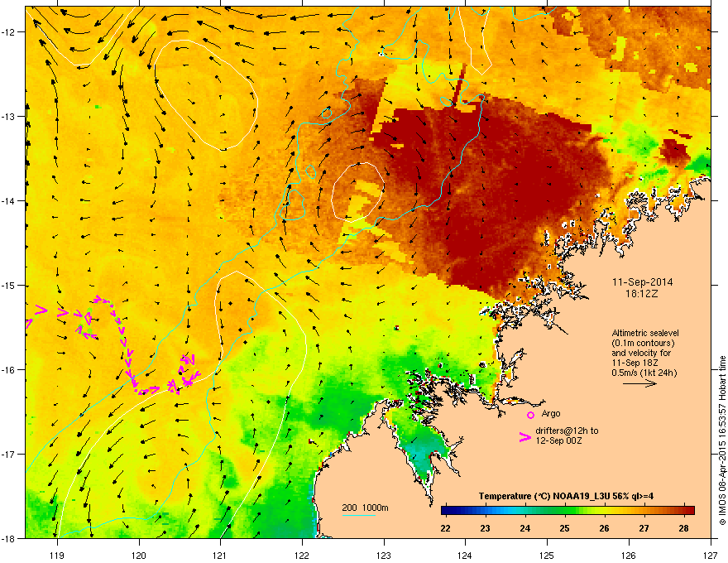Click the colorbar title 'Temperature (°C) NOAA19_L3U'
The height and width of the screenshot is (563, 728).
539,496
